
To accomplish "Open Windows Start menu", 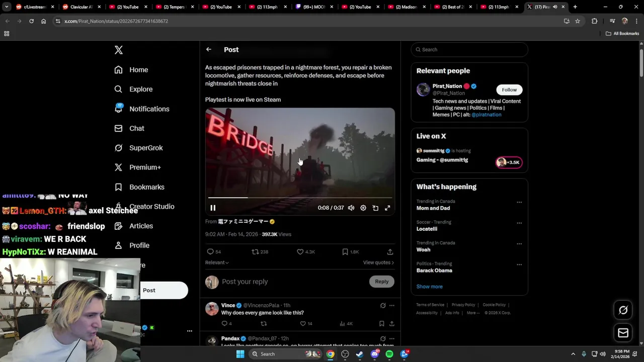I will [240, 354].
